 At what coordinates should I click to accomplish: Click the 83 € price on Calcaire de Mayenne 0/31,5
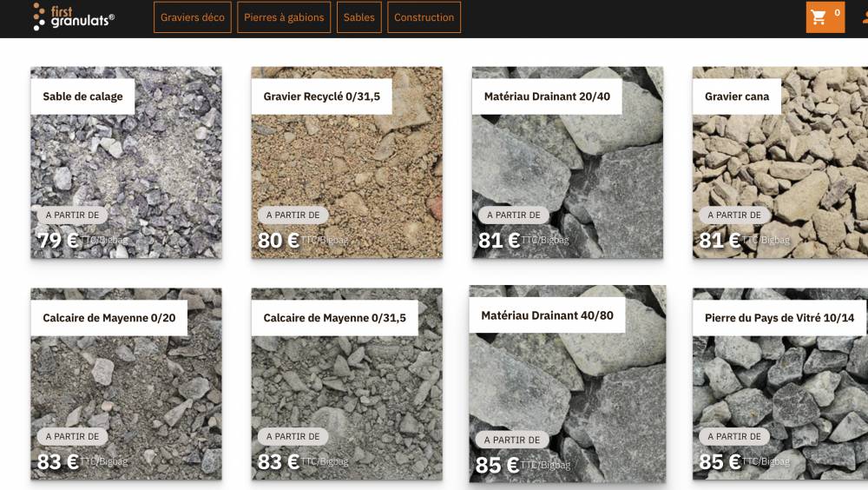click(279, 461)
